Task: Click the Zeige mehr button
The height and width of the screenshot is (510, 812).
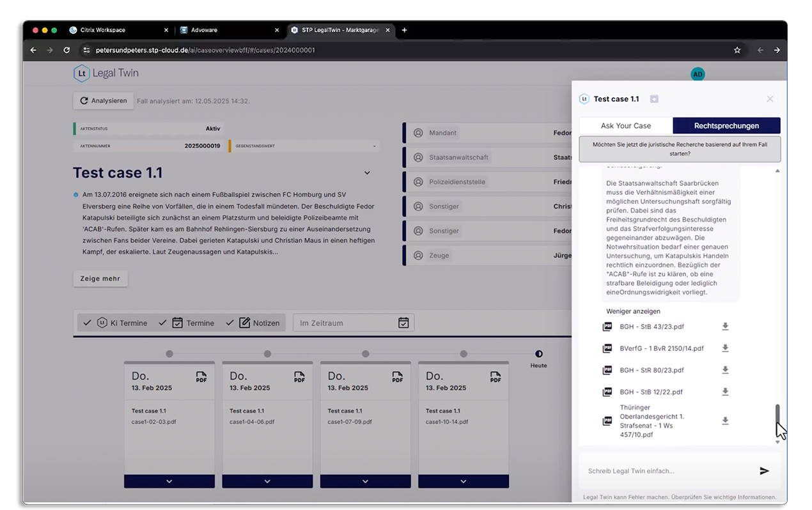Action: click(x=100, y=279)
